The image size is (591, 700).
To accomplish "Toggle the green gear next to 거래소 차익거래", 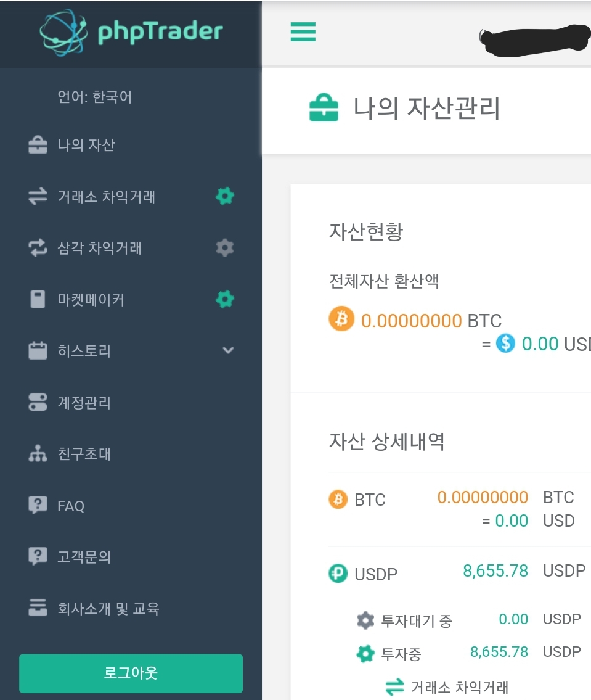I will click(225, 197).
